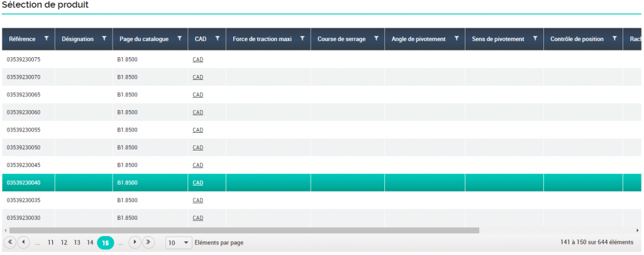Viewport: 644px width, 255px height.
Task: Jump to the last page
Action: pos(148,242)
